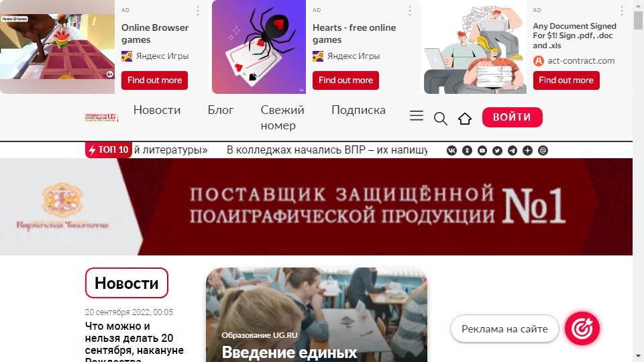Screen dimensions: 644x362
Task: Click the vertical scrollbar thumb
Action: 638,21
